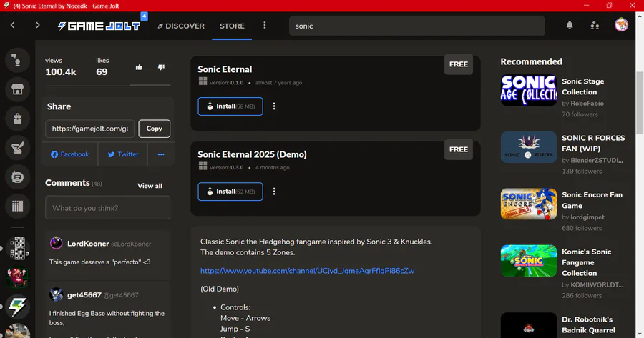The height and width of the screenshot is (338, 644).
Task: Click the Recommended heading
Action: coord(531,61)
